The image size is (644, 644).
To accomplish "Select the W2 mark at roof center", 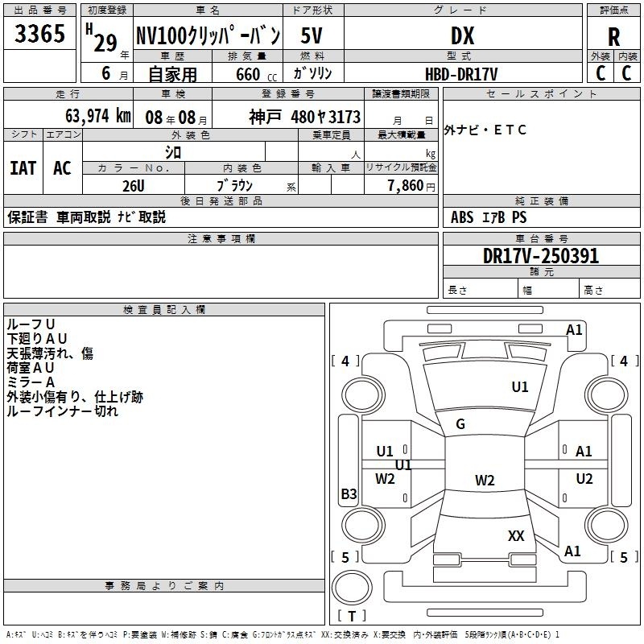I will (484, 481).
